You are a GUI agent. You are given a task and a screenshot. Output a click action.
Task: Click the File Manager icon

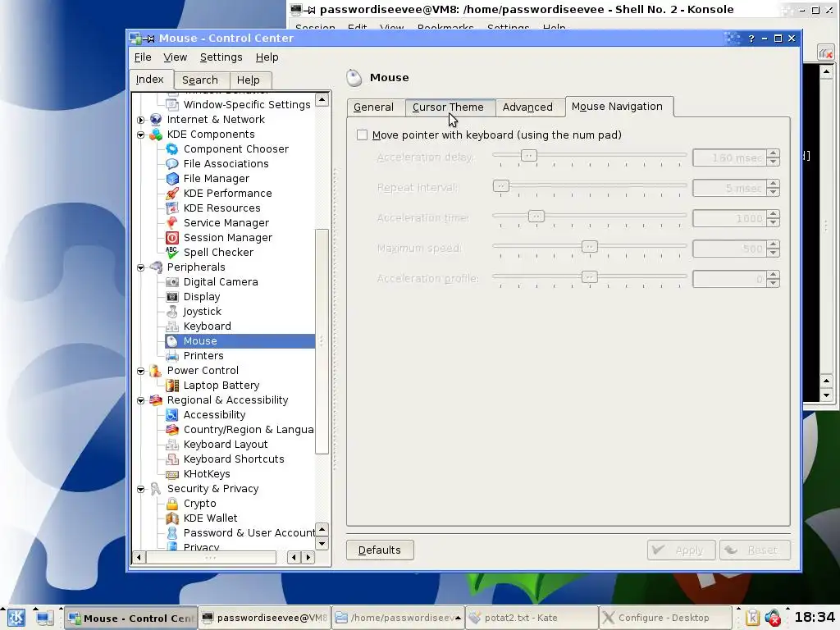click(x=172, y=178)
